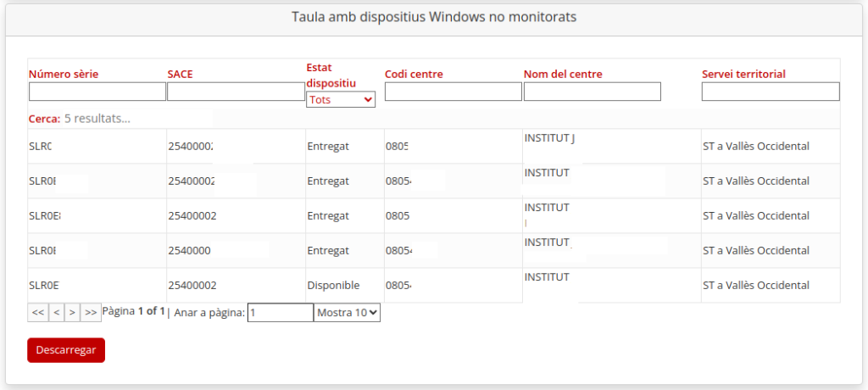The width and height of the screenshot is (868, 390).
Task: Sort by Estat dispositiu column header
Action: [331, 75]
